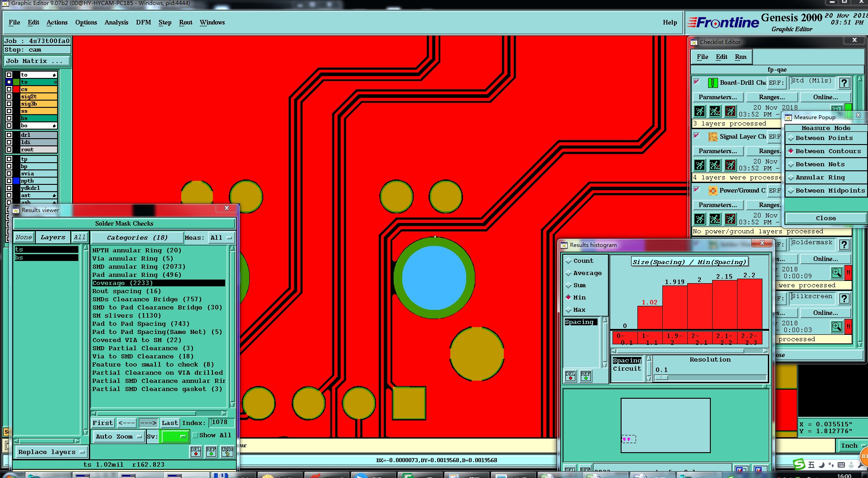This screenshot has height=478, width=868.
Task: Click REF icon in Results histogram
Action: (x=586, y=376)
